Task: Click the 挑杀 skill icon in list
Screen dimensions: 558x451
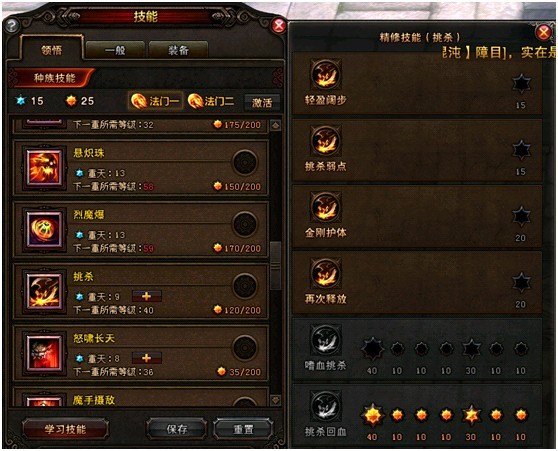Action: coord(44,292)
